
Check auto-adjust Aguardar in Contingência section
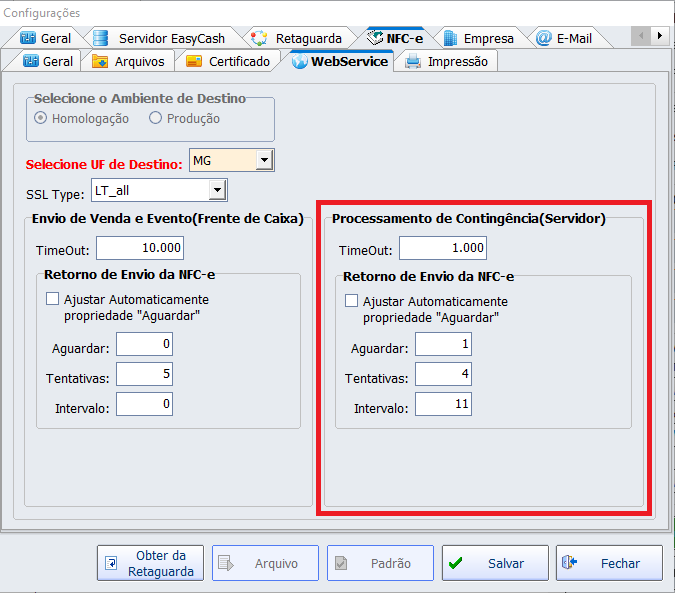click(352, 301)
